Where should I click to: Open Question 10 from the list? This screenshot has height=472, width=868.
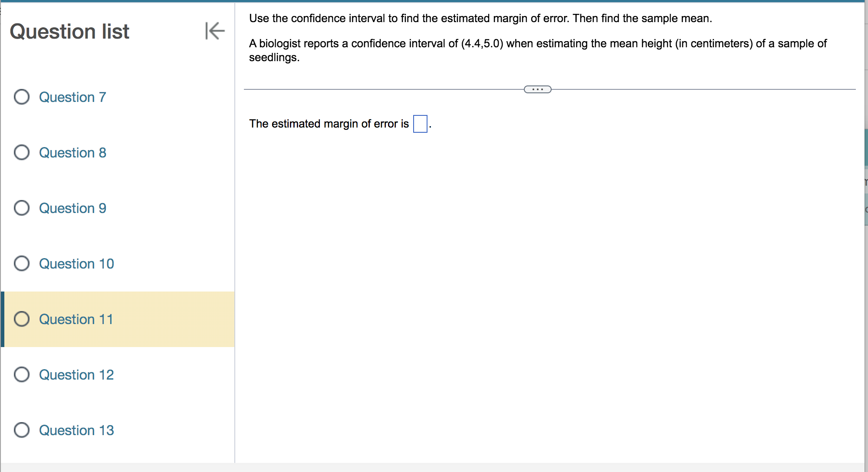(x=76, y=263)
